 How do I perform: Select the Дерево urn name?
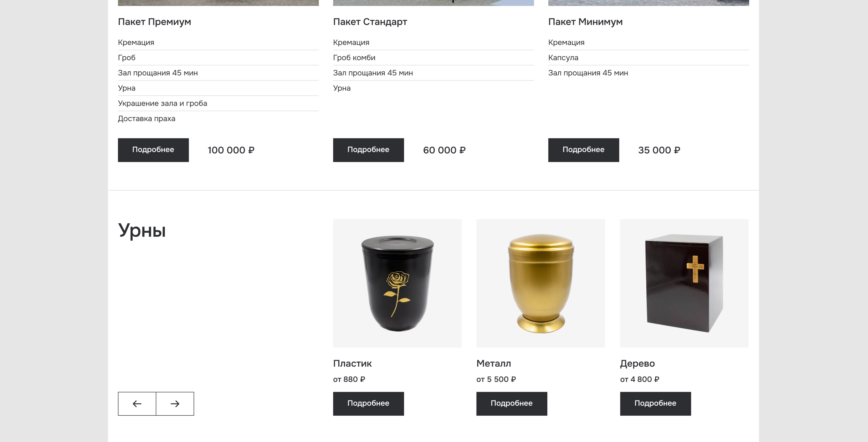coord(637,363)
